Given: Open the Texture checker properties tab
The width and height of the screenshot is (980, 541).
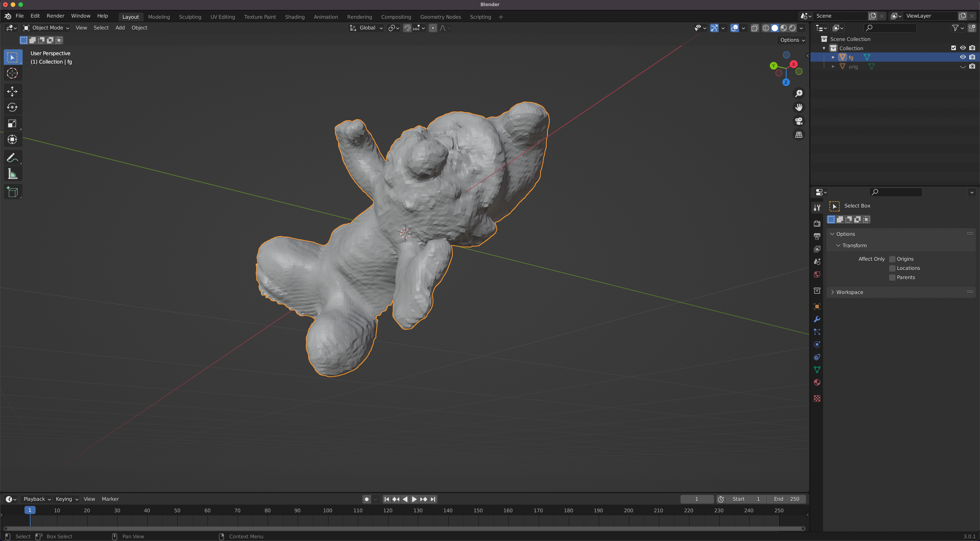Looking at the screenshot, I should click(x=817, y=399).
